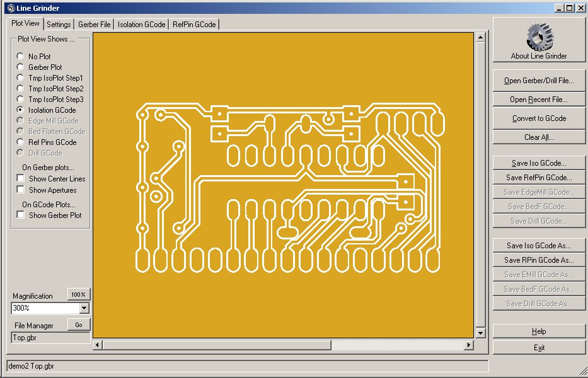Toggle the Show Apertures checkbox
This screenshot has width=588, height=378.
coord(21,190)
